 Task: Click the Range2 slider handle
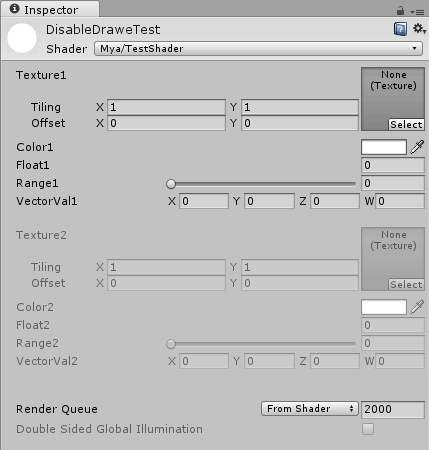click(x=171, y=344)
